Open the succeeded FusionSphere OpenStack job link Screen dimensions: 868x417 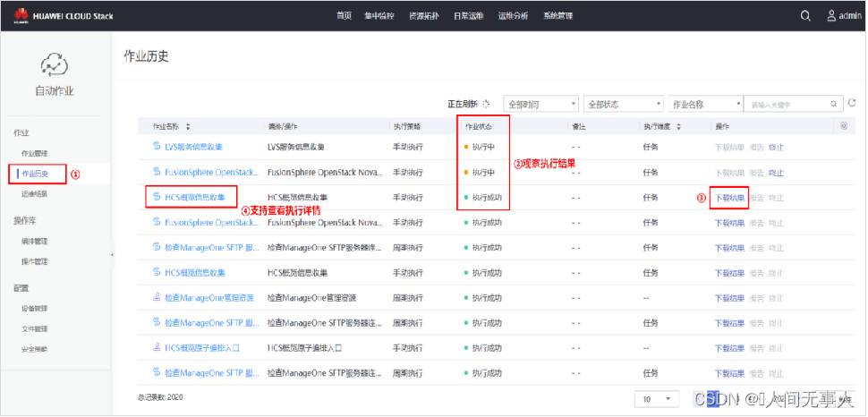[x=212, y=223]
